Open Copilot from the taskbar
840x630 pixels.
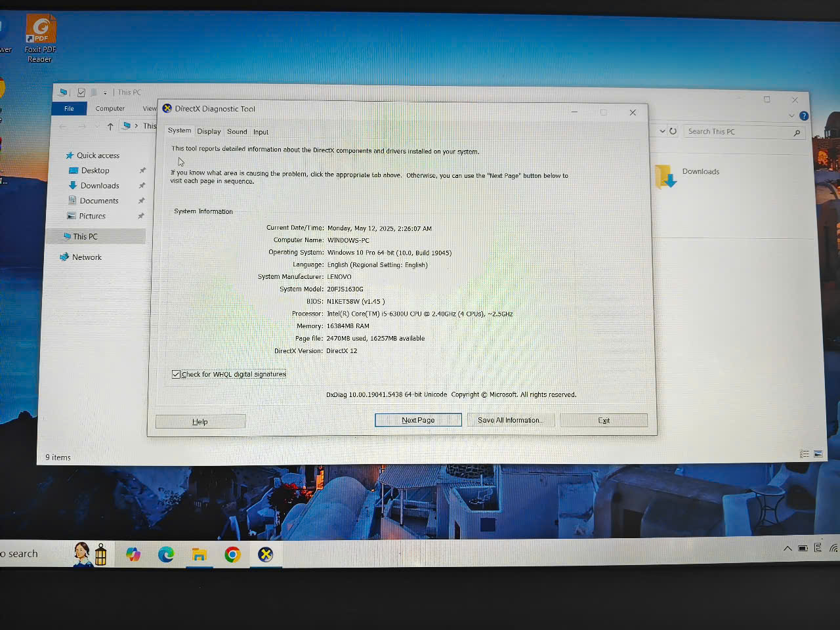pos(133,555)
